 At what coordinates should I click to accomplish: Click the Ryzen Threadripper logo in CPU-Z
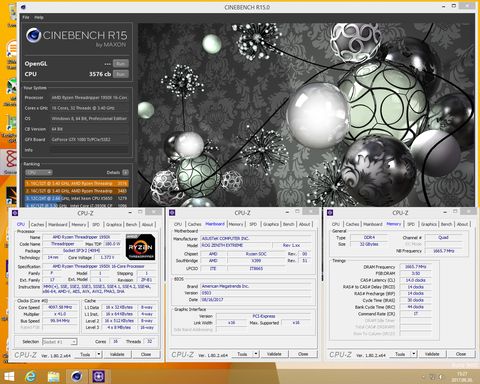tap(140, 247)
